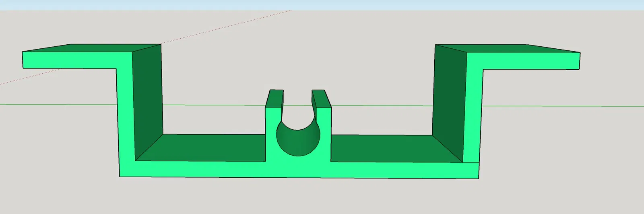Screen dimensions: 644x214
Task: Select the curved inner groove surface
Action: coord(298,142)
